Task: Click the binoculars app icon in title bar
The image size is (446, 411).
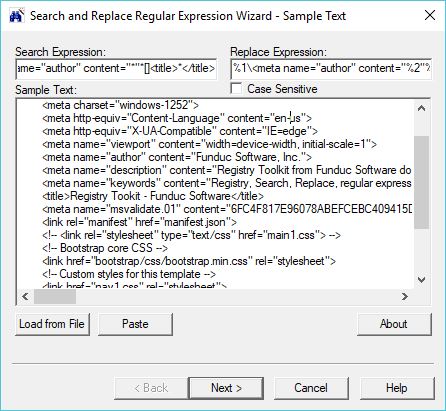Action: tap(16, 15)
